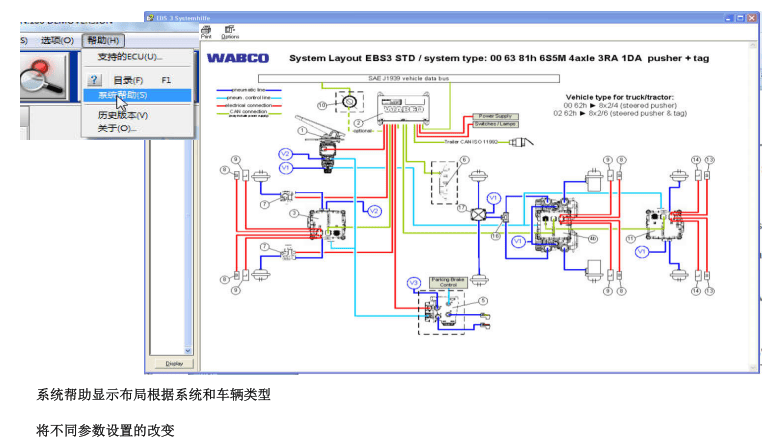The height and width of the screenshot is (437, 776).
Task: Click the Print icon in Systemhilfe toolbar
Action: click(x=206, y=32)
